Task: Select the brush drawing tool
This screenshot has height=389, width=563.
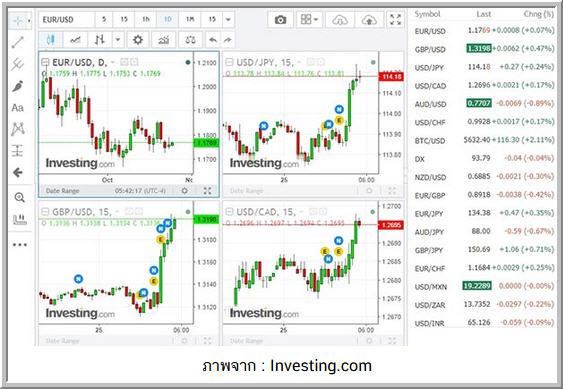Action: 18,86
